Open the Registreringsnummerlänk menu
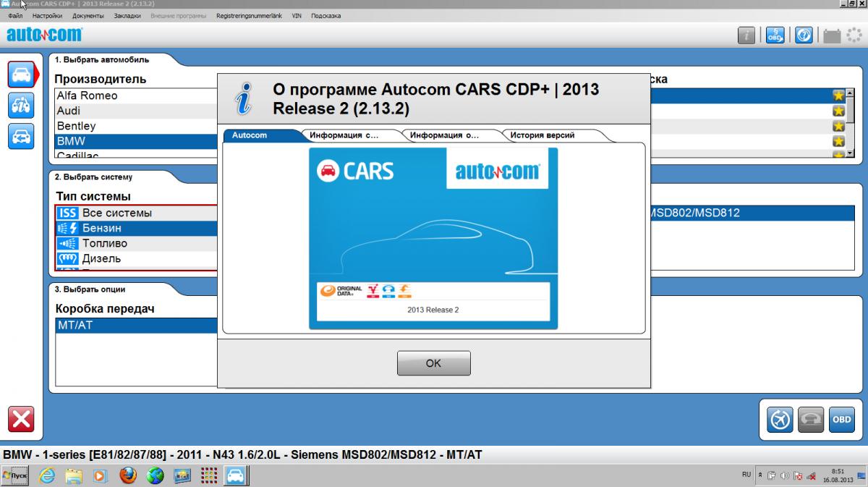Viewport: 868px width, 487px height. (249, 16)
